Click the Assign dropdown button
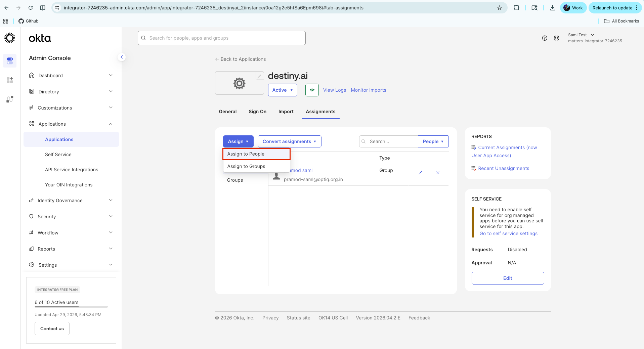Screen dimensions: 644x349 [x=238, y=141]
